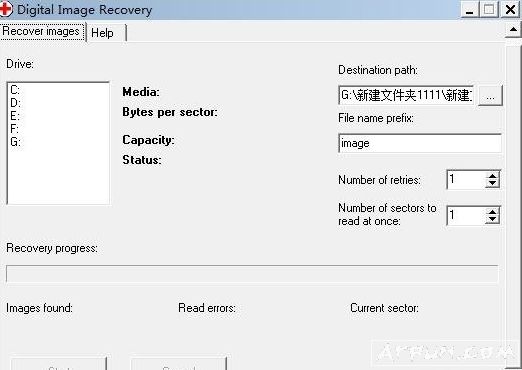Increase the Number of retries value
This screenshot has height=370, width=522.
pyautogui.click(x=492, y=176)
